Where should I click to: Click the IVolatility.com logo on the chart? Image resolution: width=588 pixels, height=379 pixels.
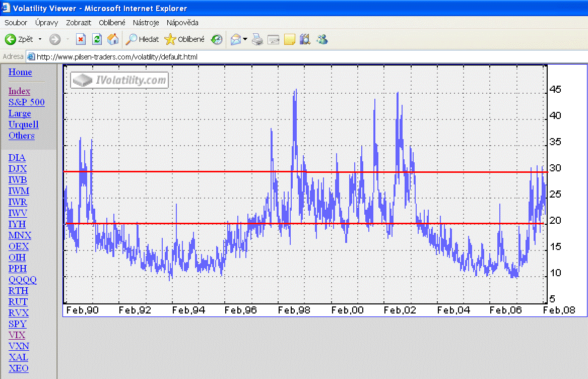[119, 80]
